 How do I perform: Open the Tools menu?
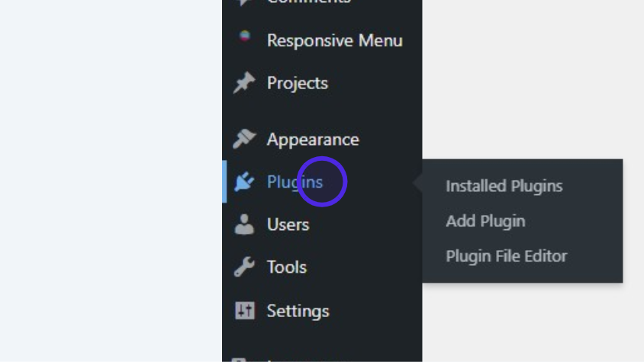286,267
